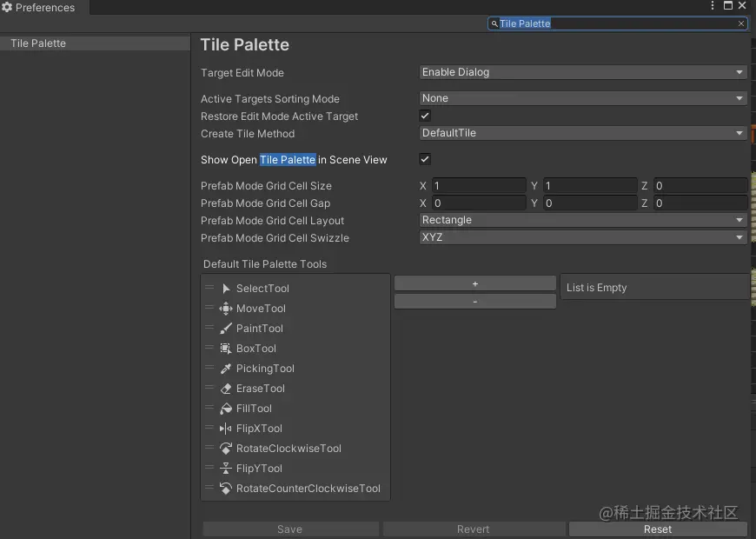Click the FillTool bucket icon

(x=226, y=409)
